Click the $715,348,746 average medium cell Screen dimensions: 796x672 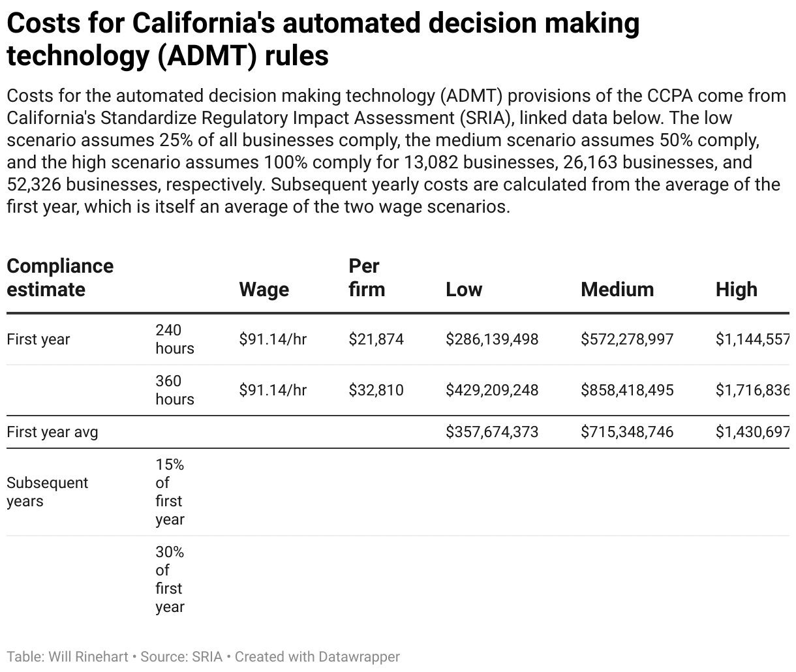(x=627, y=432)
